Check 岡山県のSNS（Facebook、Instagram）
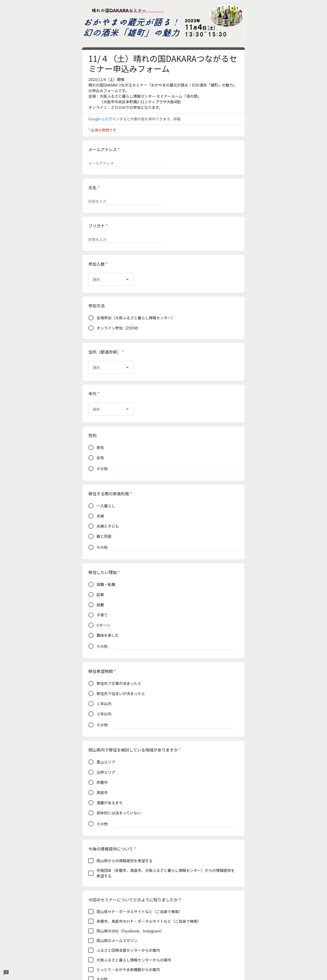Screen dimensions: 327x980 pyautogui.click(x=91, y=931)
